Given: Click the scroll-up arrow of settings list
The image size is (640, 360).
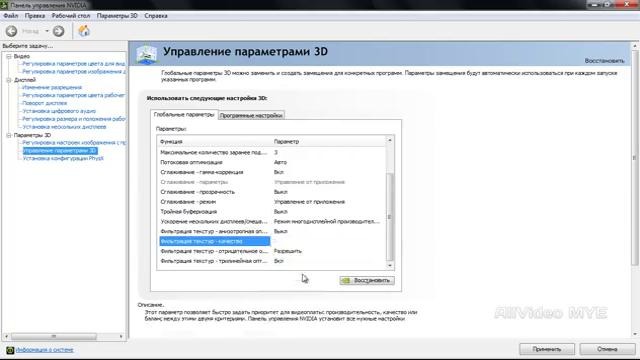Looking at the screenshot, I should pos(390,140).
